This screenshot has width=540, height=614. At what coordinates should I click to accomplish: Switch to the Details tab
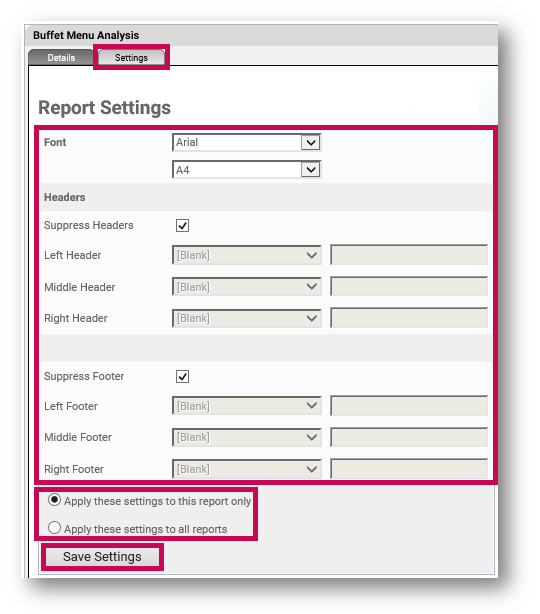point(61,58)
